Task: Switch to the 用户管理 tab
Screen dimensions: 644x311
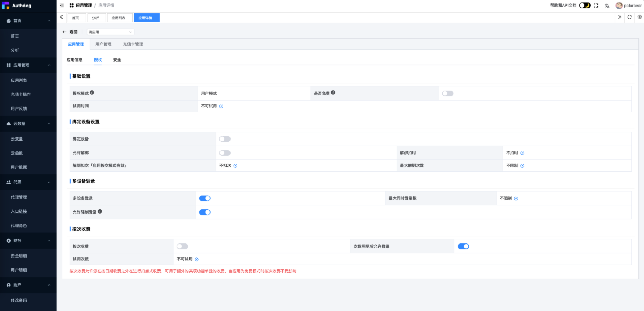Action: pos(103,44)
